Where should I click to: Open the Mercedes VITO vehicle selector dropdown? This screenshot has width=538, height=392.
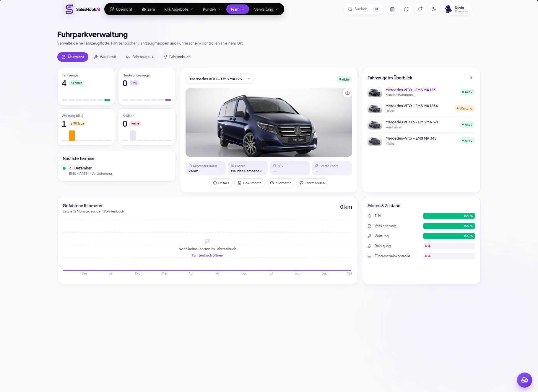point(220,79)
